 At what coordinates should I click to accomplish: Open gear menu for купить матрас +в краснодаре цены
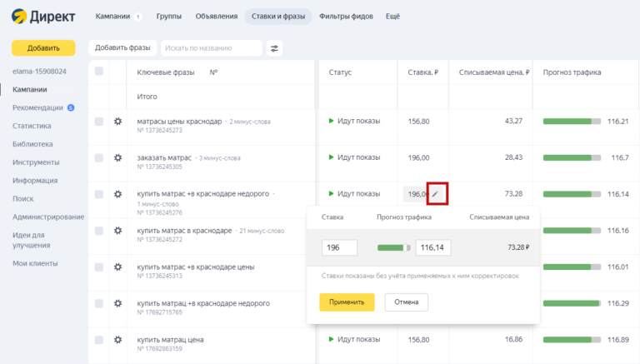(x=118, y=267)
